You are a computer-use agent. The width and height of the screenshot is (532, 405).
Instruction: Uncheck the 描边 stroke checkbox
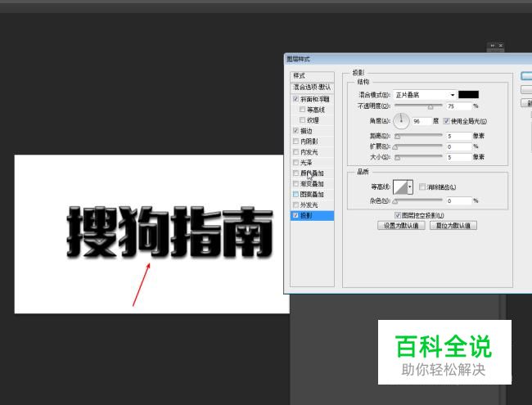pos(295,131)
